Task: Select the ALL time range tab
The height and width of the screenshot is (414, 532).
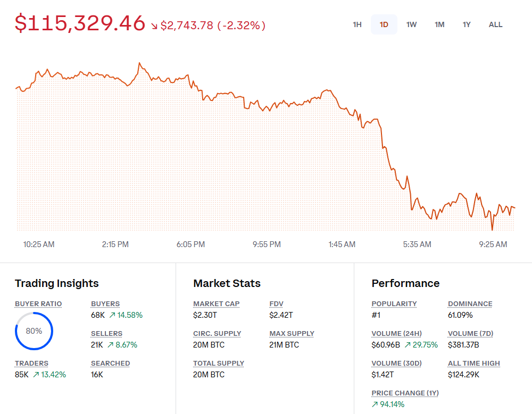Action: [x=495, y=24]
